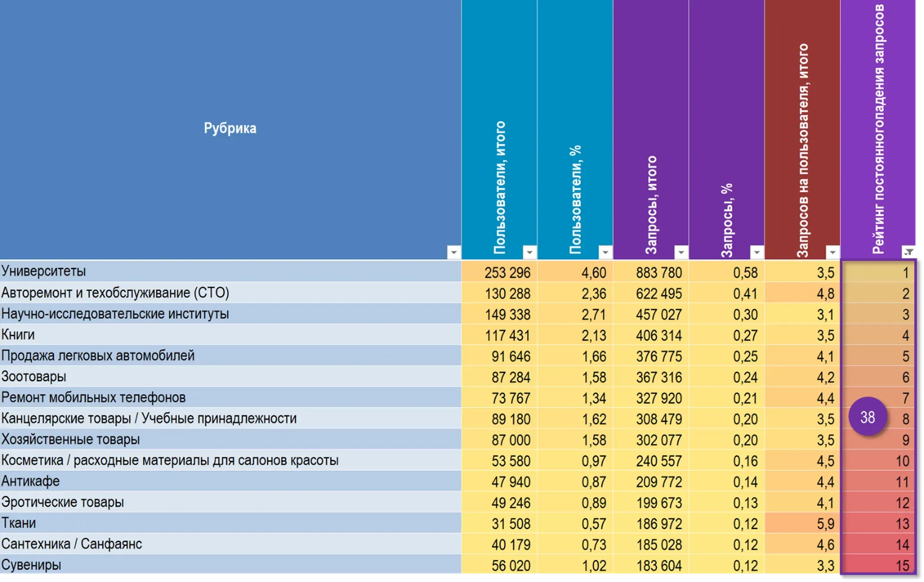Screen dimensions: 924x582
Task: Select the cell with 622 495 requests
Action: click(651, 293)
